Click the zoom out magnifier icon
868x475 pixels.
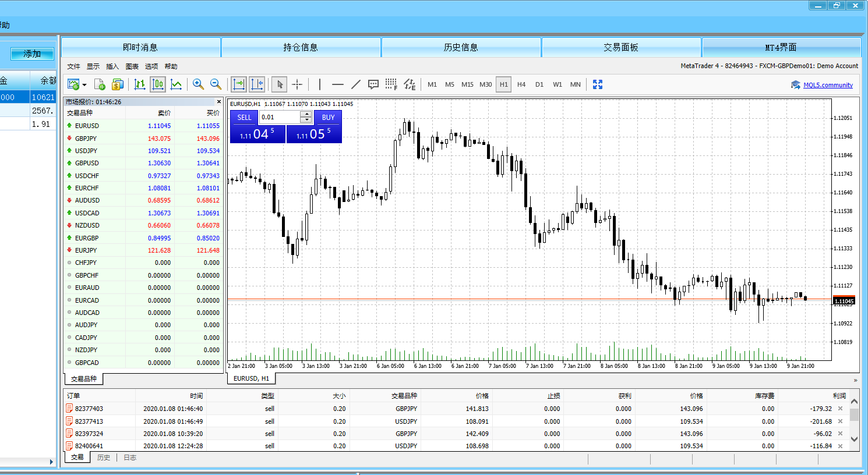[216, 84]
